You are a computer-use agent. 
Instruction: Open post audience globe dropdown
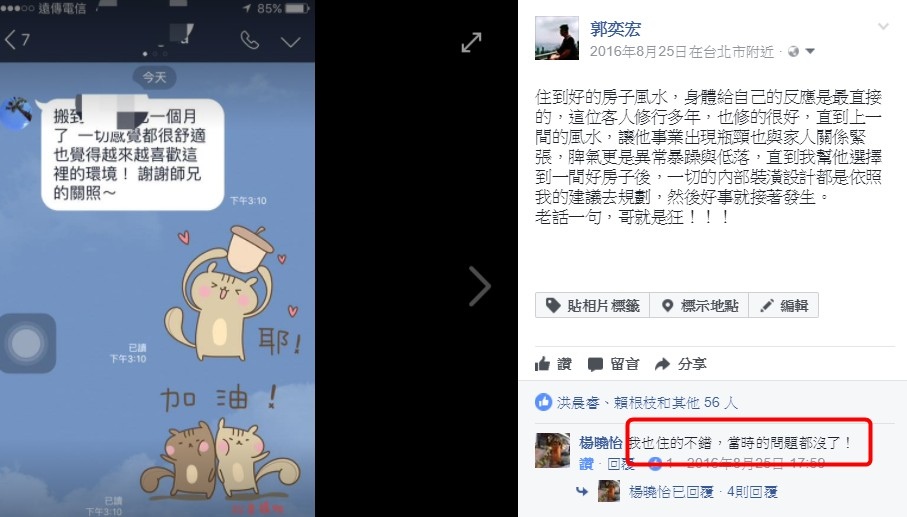coord(801,51)
